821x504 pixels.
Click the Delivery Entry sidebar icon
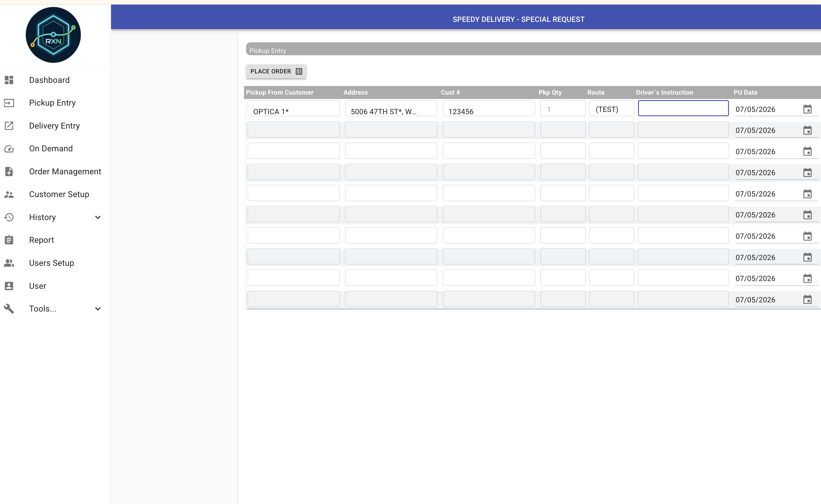9,126
